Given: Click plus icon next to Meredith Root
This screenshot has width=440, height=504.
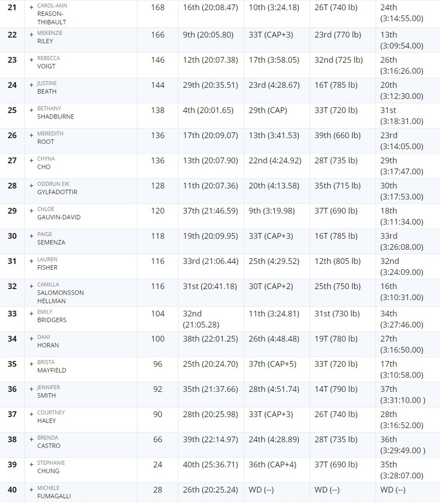Looking at the screenshot, I should click(31, 135).
